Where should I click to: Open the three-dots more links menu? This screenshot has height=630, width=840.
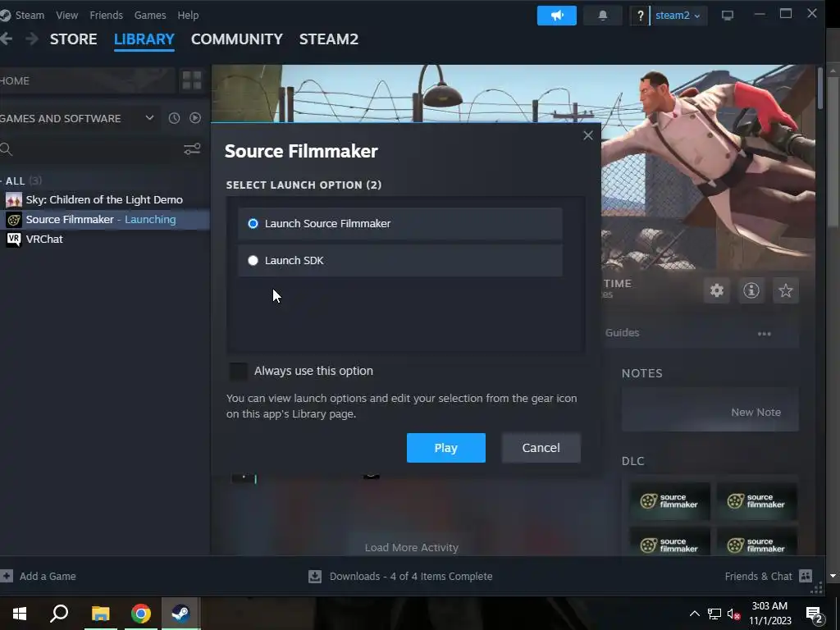[764, 334]
